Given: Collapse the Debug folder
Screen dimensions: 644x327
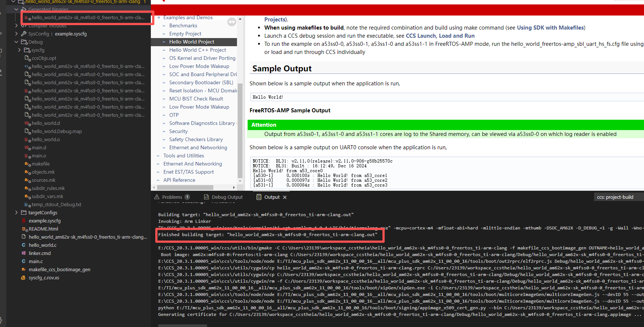Looking at the screenshot, I should [x=16, y=42].
